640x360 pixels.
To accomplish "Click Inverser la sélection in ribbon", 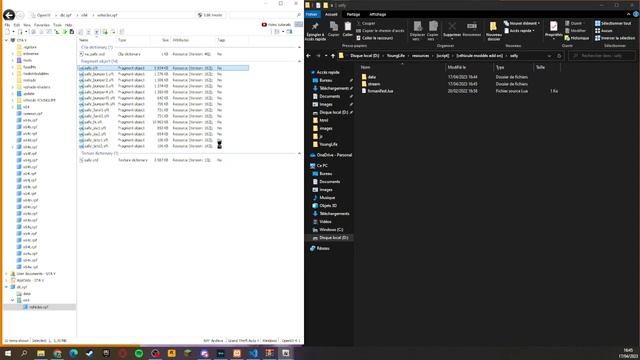I will tap(615, 38).
